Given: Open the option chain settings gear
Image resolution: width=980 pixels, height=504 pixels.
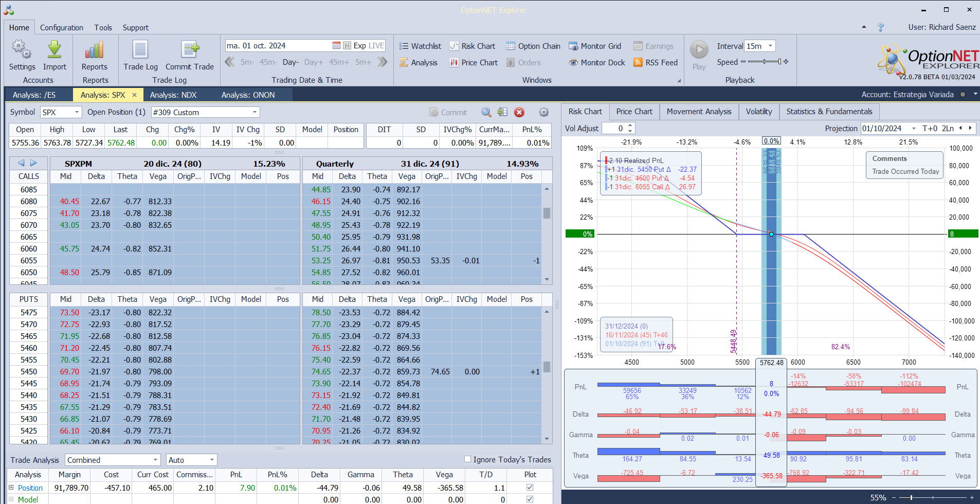Looking at the screenshot, I should (x=543, y=112).
